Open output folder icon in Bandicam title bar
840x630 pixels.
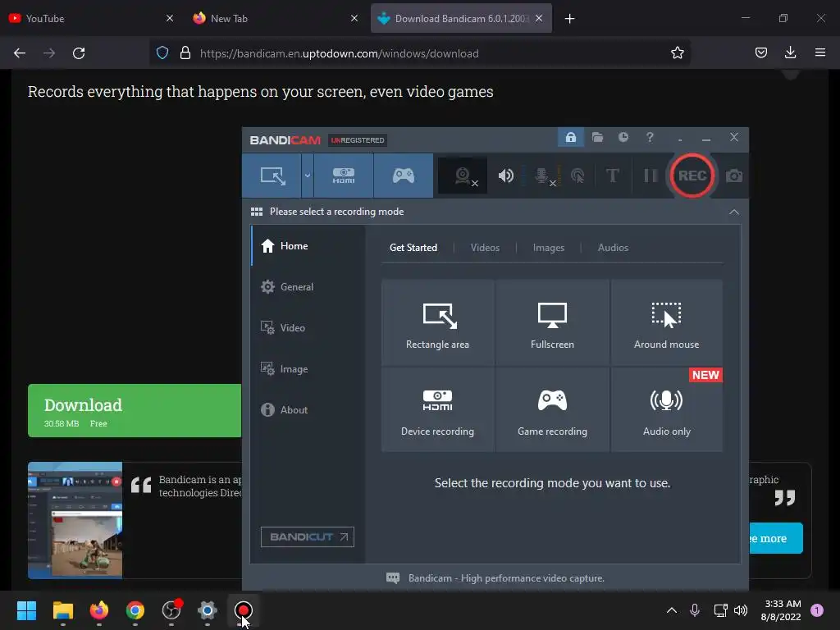(x=597, y=138)
